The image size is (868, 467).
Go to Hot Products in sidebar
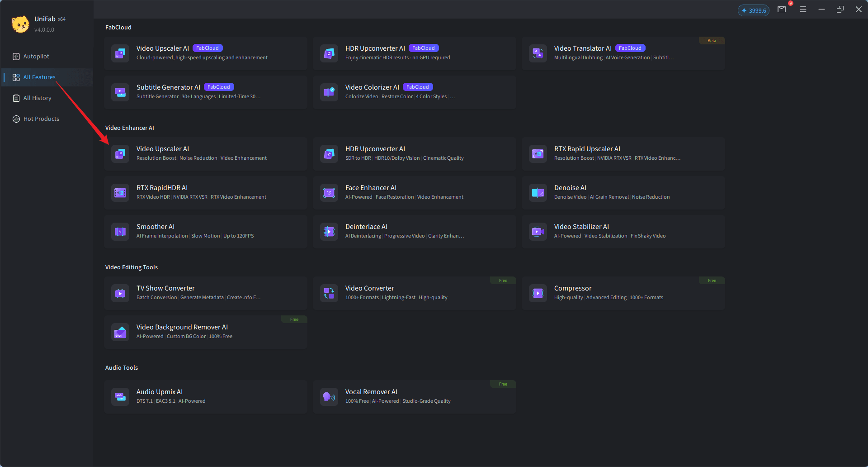click(41, 119)
